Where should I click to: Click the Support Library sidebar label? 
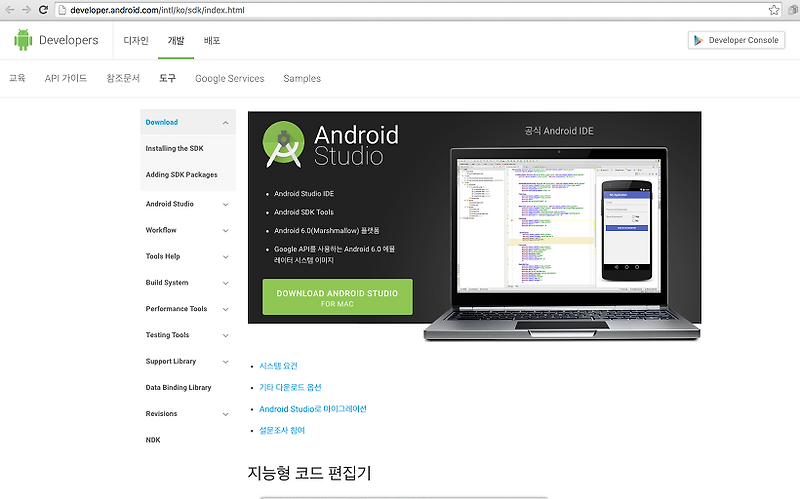pos(170,361)
